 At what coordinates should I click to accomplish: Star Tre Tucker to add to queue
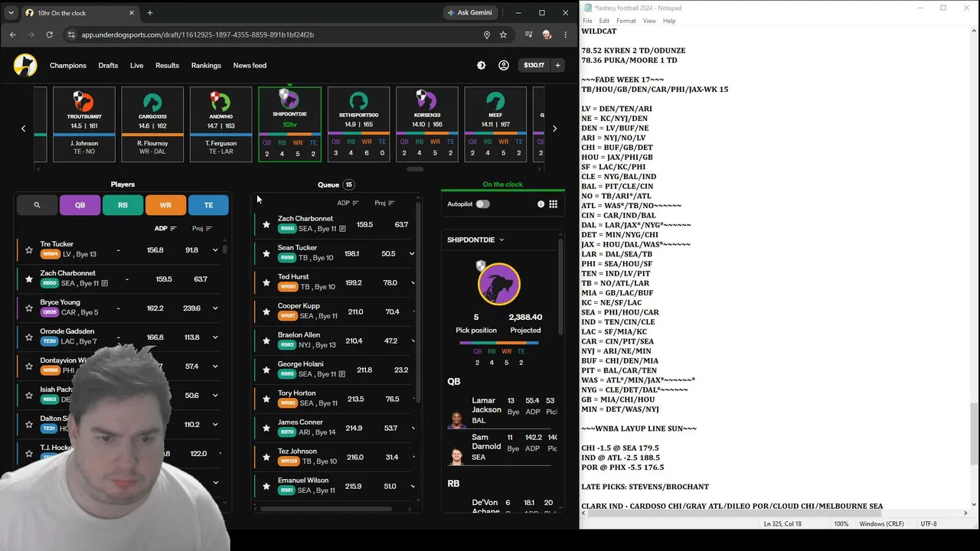coord(29,249)
